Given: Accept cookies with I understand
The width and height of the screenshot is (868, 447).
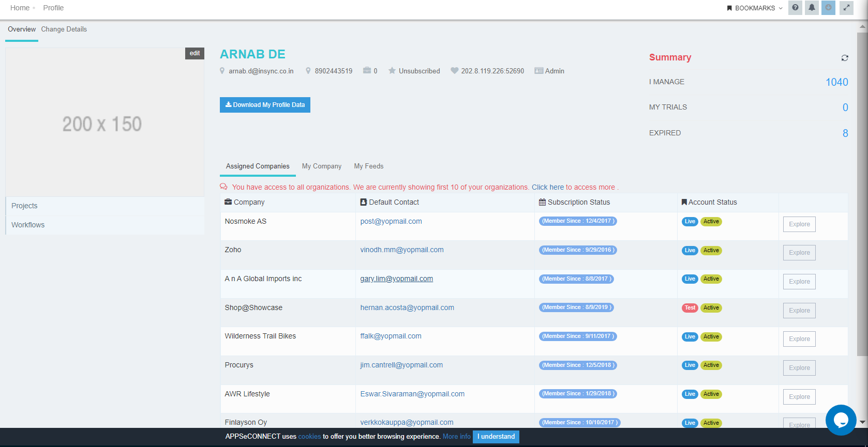Looking at the screenshot, I should coord(496,437).
